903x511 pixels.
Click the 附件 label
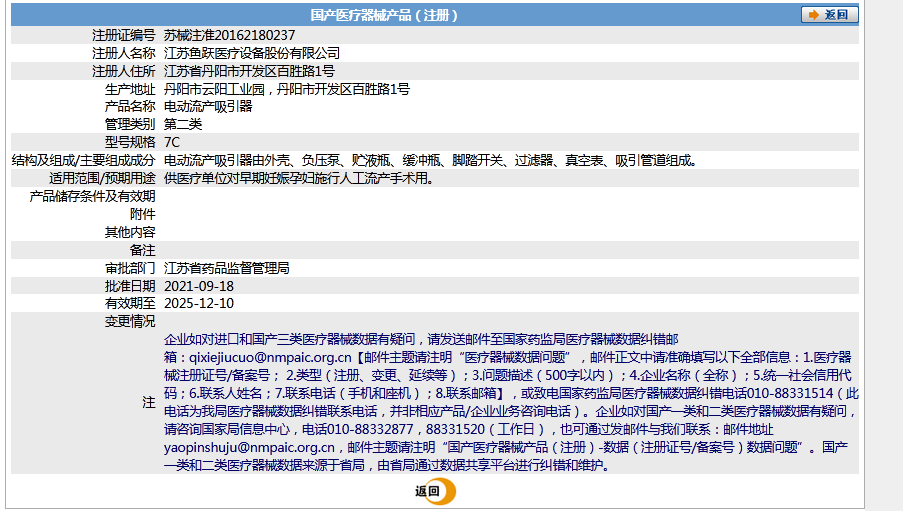[x=142, y=214]
